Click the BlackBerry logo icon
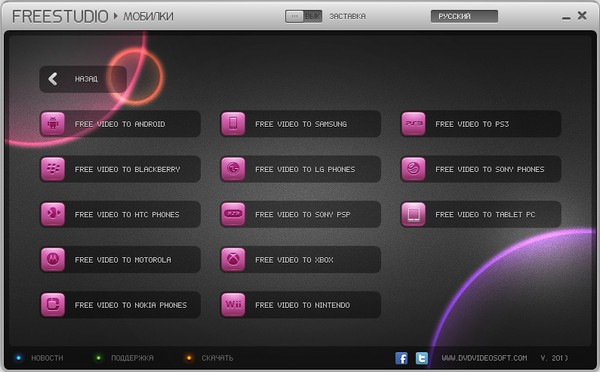 [53, 169]
